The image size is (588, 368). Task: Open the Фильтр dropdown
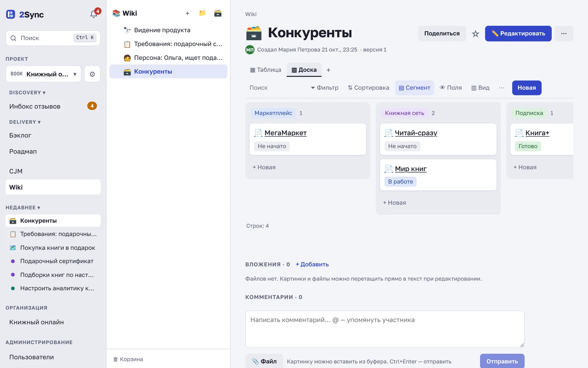[325, 88]
